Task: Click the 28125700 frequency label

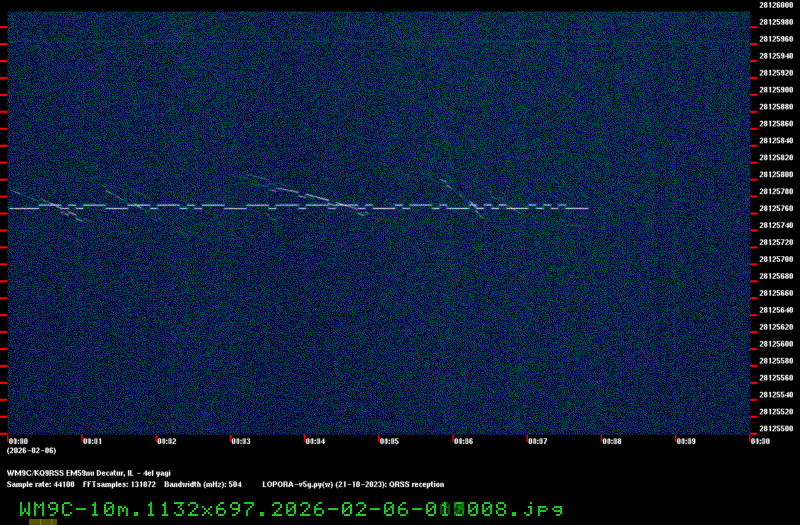Action: [x=776, y=259]
